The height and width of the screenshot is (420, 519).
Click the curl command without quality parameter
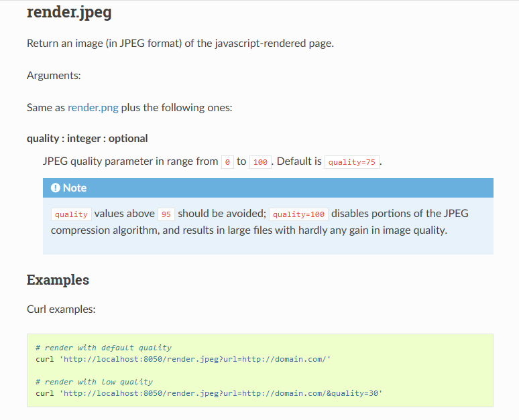click(x=183, y=359)
